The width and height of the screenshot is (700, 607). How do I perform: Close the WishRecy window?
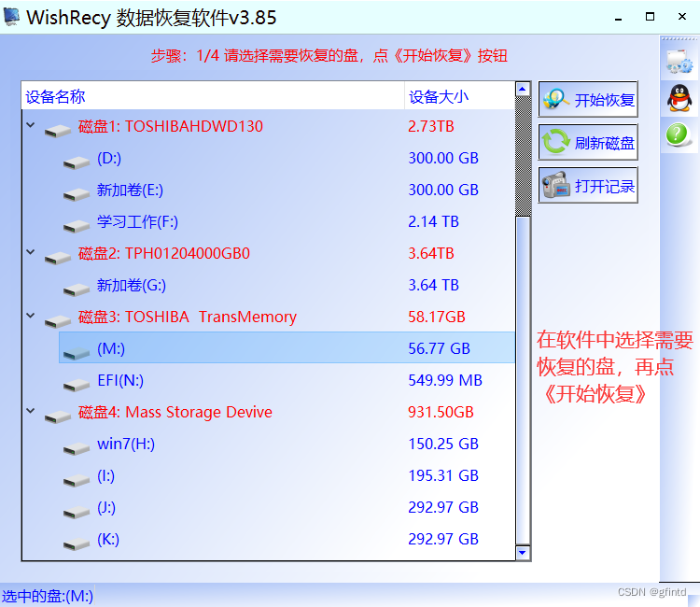[681, 17]
